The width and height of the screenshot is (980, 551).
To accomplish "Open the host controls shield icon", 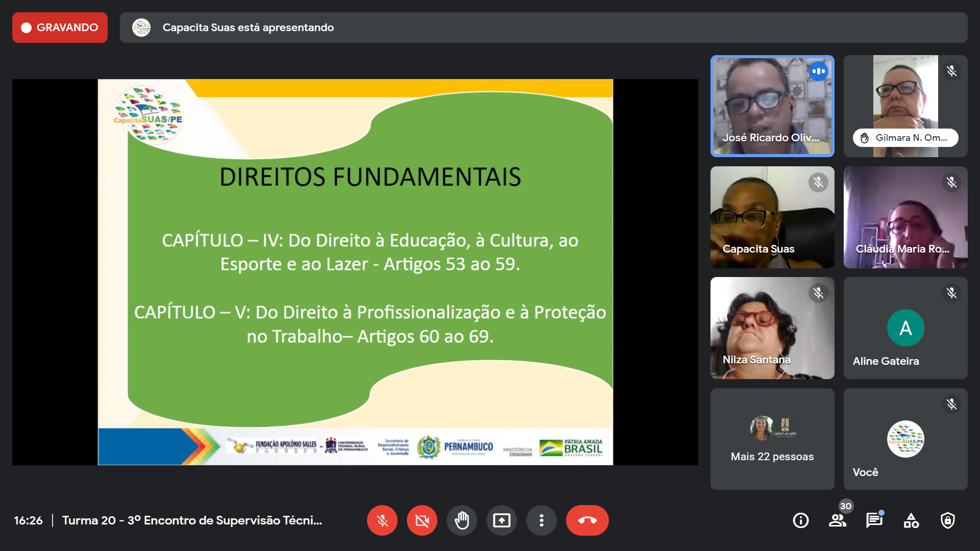I will click(947, 520).
